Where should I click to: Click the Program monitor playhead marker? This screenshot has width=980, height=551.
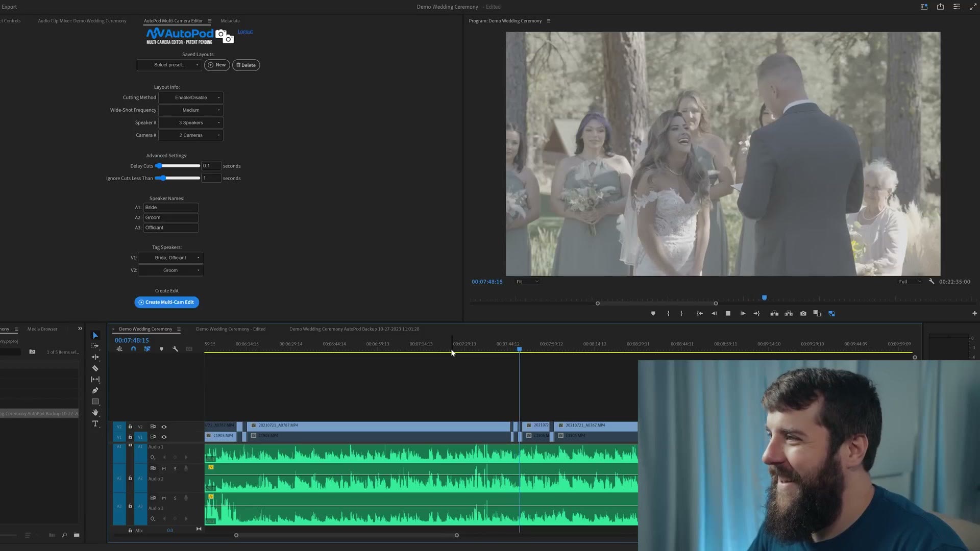point(764,297)
